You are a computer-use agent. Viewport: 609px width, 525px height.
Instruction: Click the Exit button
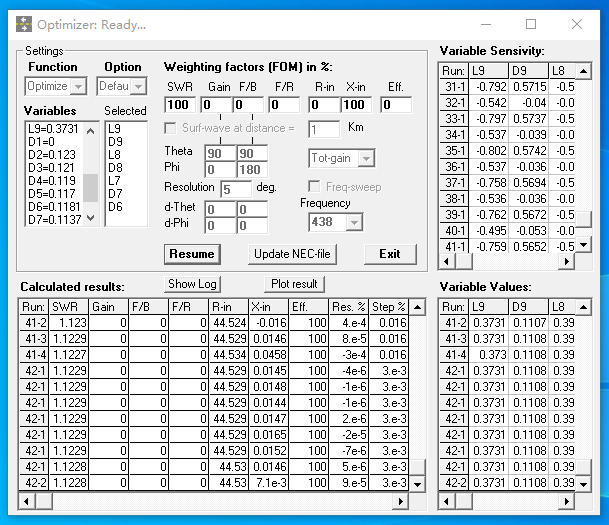click(390, 254)
